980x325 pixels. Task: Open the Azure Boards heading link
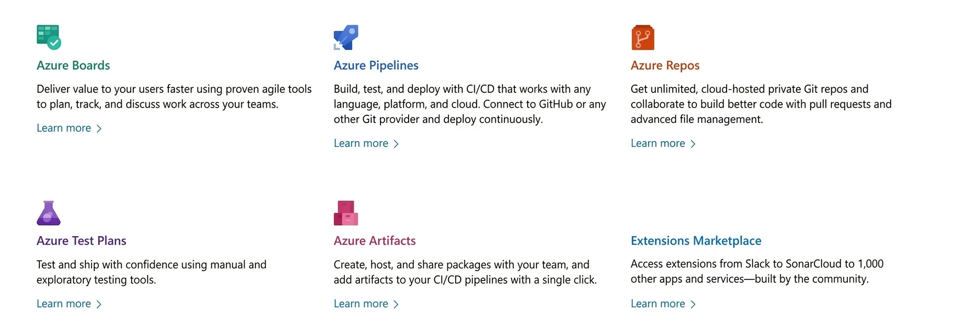pos(73,65)
